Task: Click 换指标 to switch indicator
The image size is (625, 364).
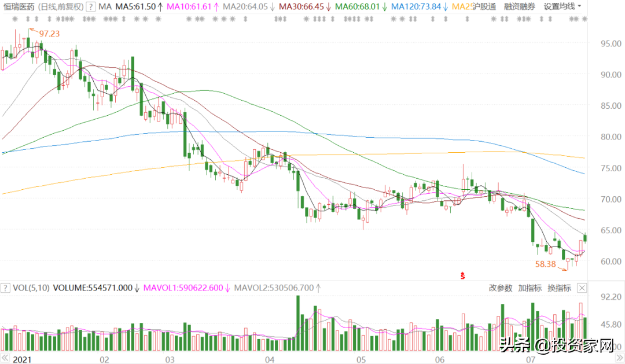Action: coord(559,288)
